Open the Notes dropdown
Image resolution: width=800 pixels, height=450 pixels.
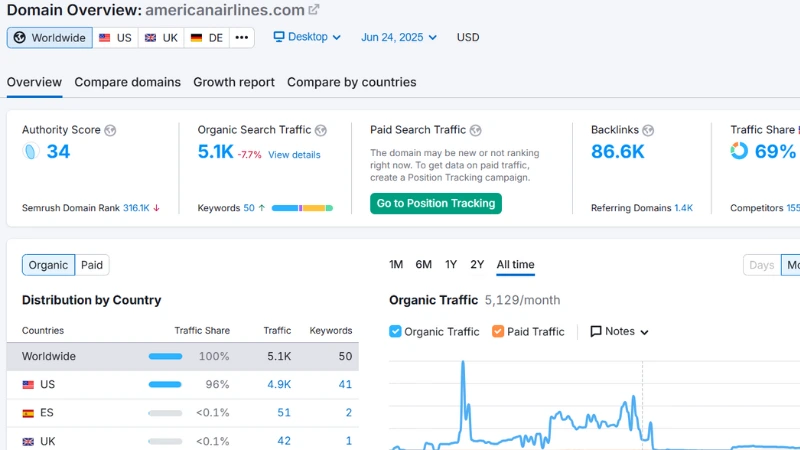(619, 332)
